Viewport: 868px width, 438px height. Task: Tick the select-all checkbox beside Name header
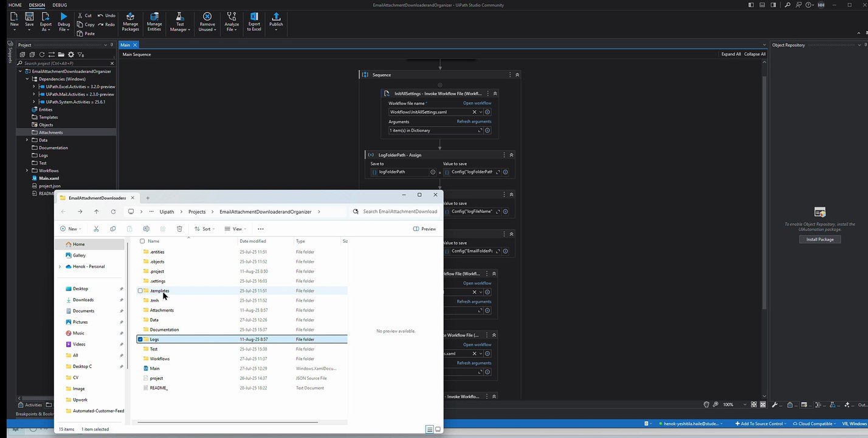point(142,241)
